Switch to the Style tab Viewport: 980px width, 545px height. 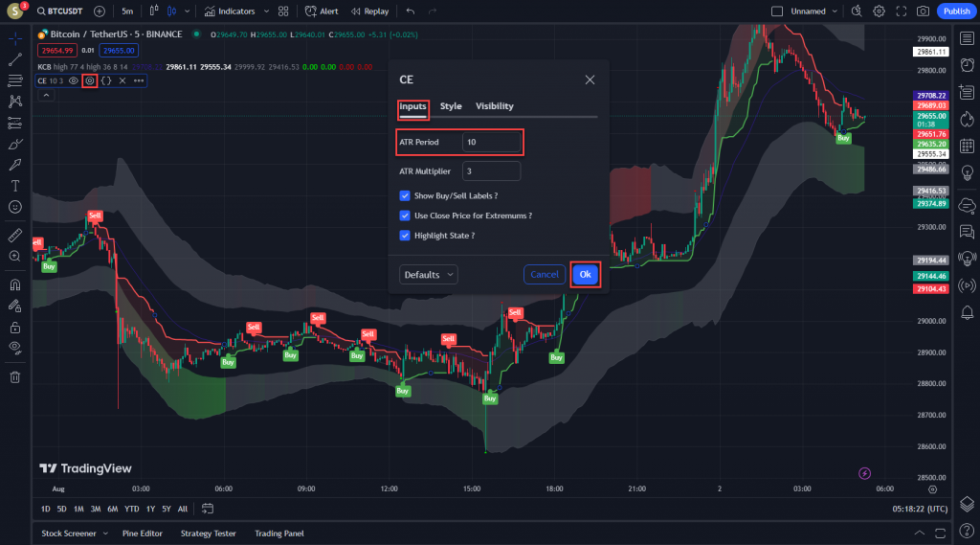point(451,106)
